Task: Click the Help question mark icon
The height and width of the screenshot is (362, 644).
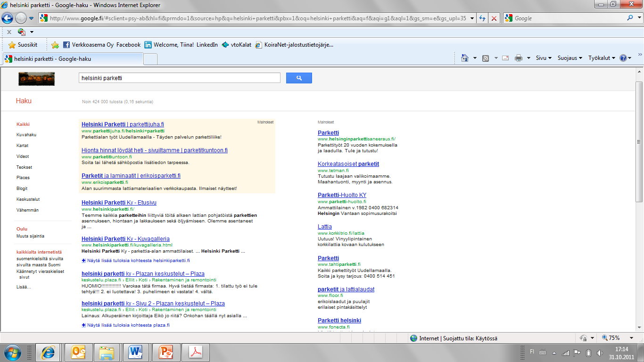Action: pos(623,58)
